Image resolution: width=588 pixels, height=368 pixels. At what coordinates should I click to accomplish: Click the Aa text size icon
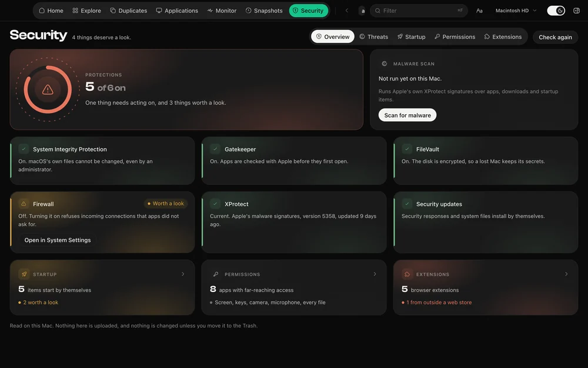479,11
